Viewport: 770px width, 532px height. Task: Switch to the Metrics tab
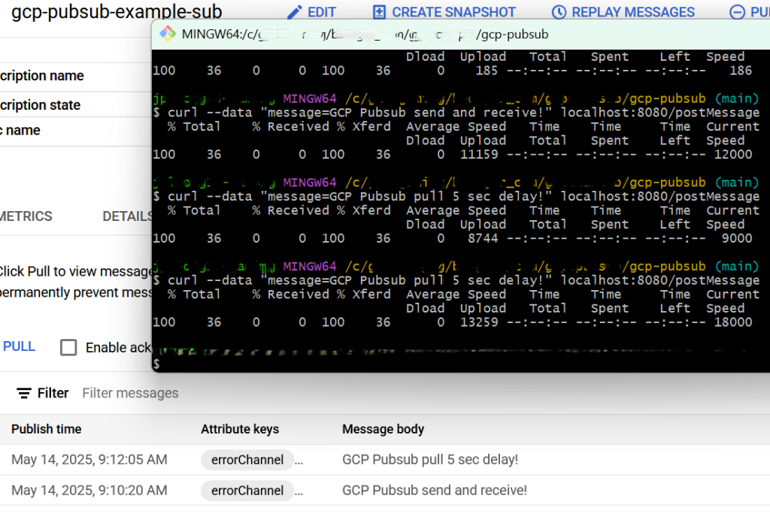(26, 216)
